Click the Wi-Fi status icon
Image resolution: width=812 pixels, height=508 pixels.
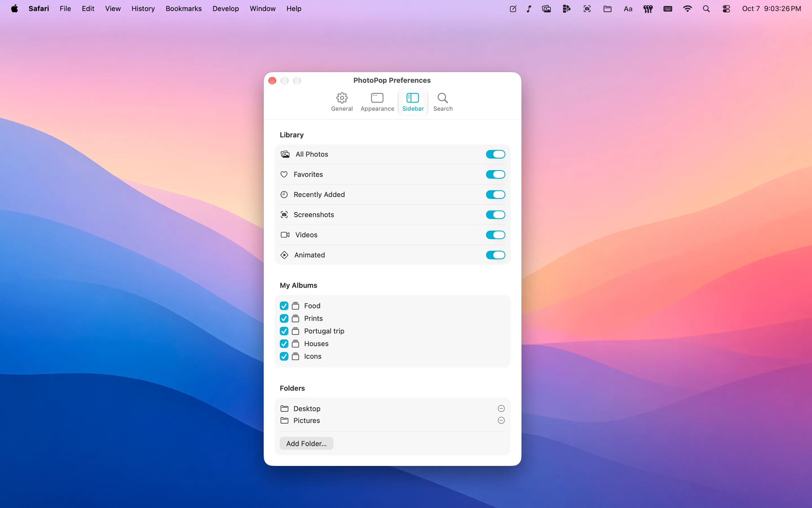click(687, 9)
